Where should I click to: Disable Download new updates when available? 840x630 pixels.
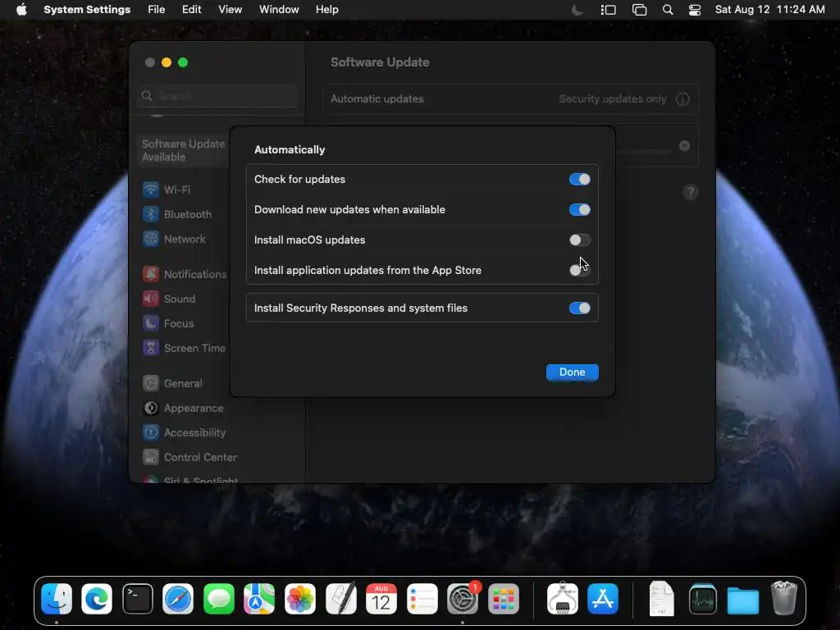pyautogui.click(x=579, y=209)
